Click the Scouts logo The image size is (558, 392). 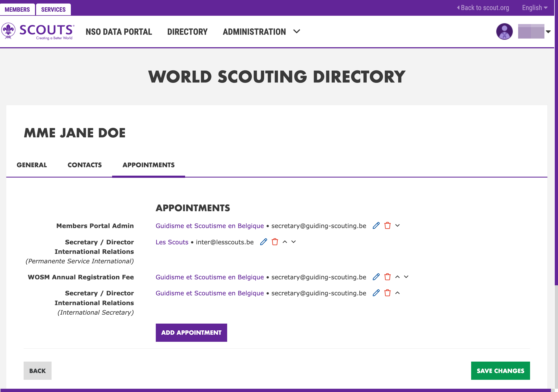point(38,31)
